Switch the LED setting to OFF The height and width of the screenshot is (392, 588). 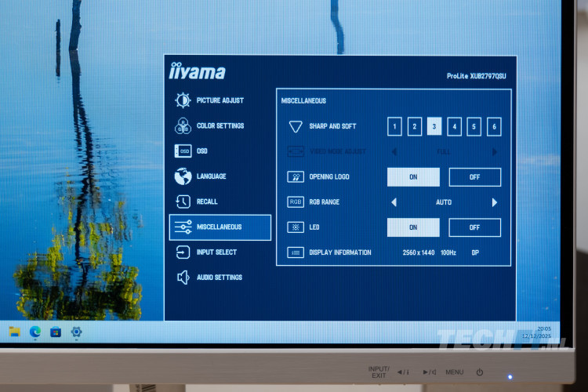tap(474, 227)
